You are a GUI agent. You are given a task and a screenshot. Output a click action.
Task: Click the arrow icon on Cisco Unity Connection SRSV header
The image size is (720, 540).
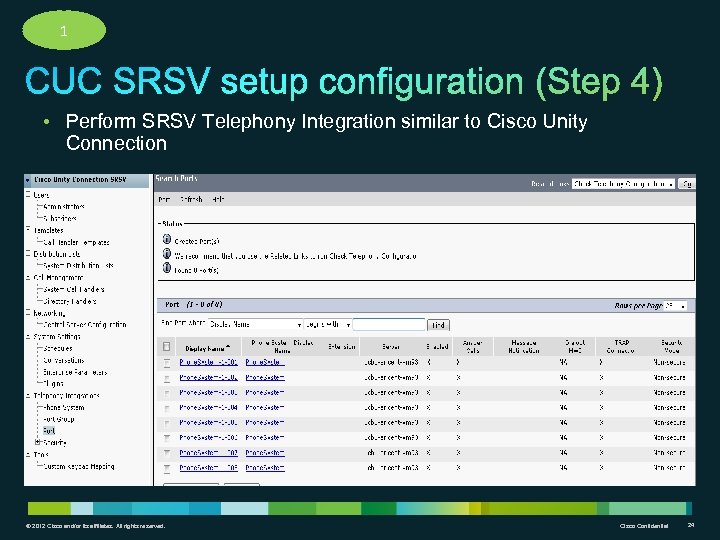28,180
